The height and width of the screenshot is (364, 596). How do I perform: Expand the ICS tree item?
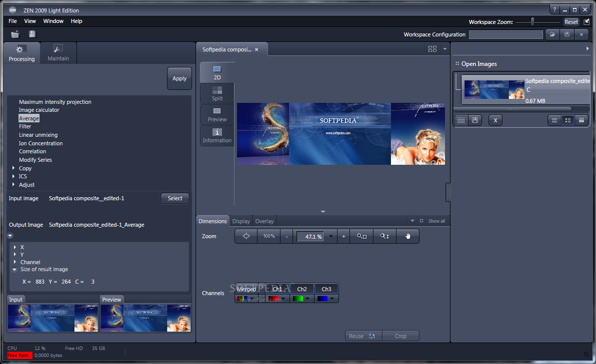pyautogui.click(x=13, y=176)
